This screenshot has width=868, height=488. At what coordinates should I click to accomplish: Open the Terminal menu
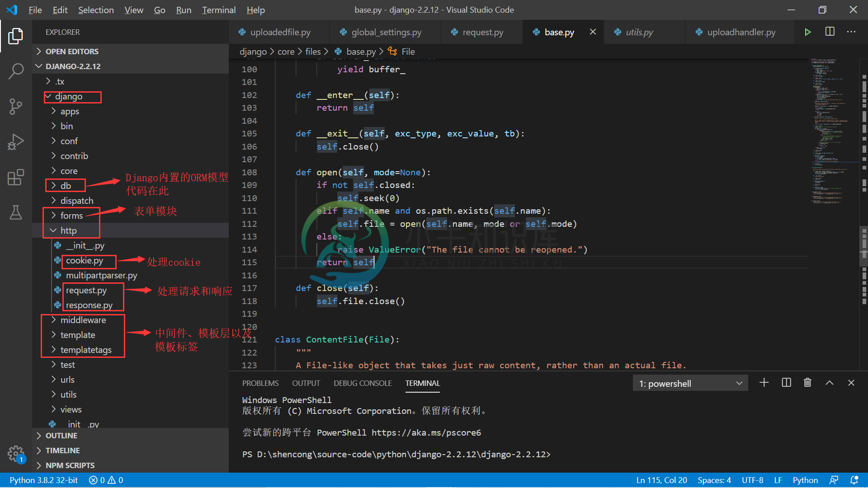point(219,10)
